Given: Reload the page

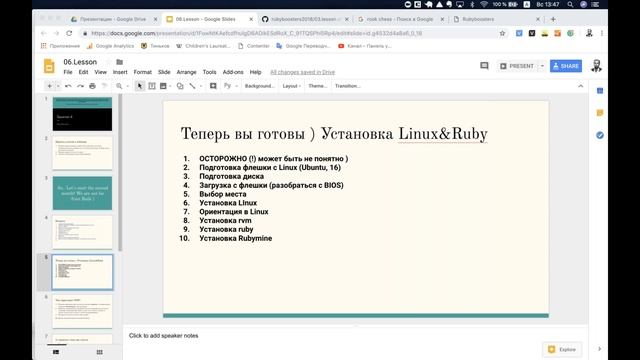Looking at the screenshot, I should click(69, 33).
